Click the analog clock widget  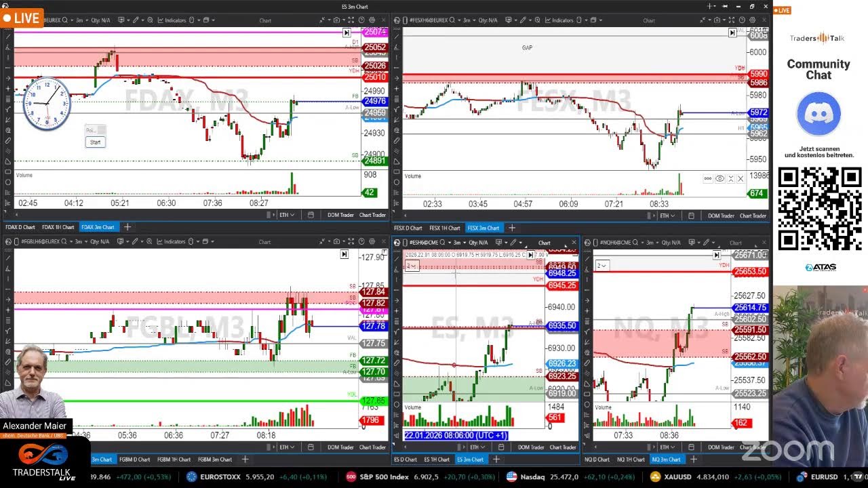click(x=47, y=104)
